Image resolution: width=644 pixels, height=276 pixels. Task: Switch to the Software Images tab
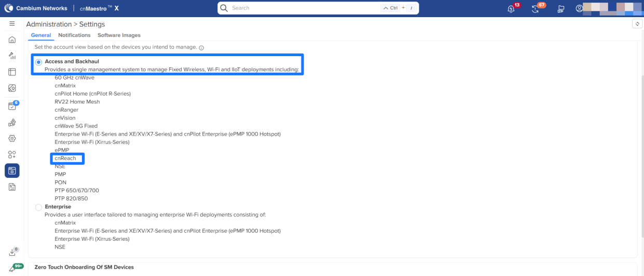[119, 35]
